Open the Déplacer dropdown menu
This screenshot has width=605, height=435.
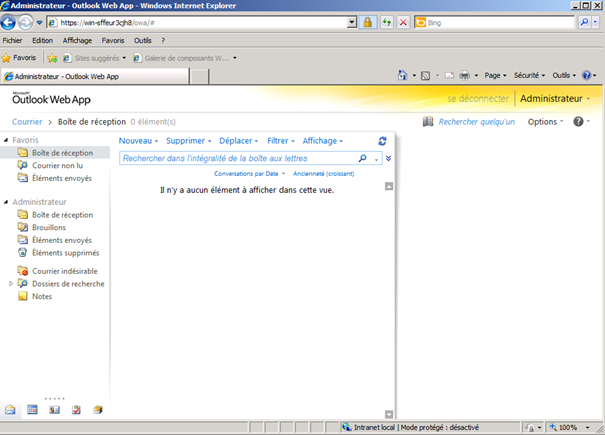238,141
